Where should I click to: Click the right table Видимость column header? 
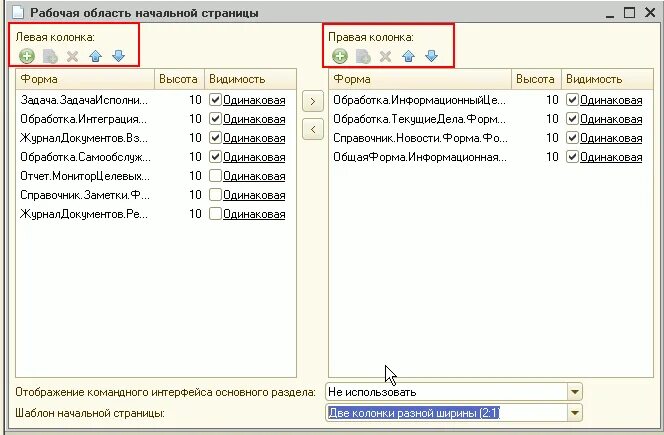click(607, 79)
